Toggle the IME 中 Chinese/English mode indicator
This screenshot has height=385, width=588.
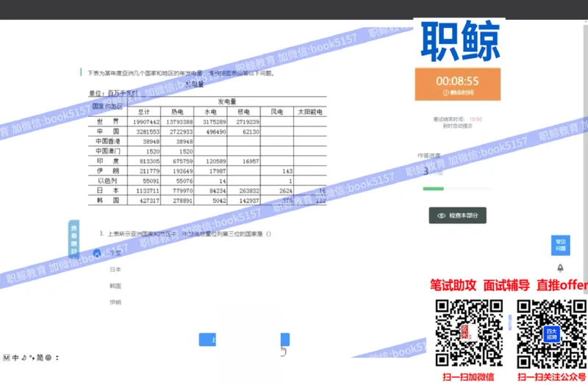tap(15, 358)
